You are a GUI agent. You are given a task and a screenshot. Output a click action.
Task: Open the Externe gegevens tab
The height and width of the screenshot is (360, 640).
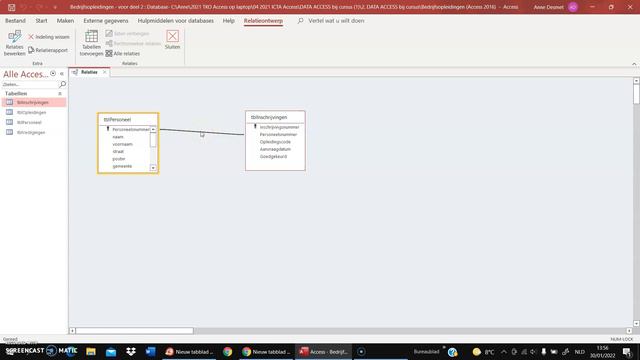point(106,20)
